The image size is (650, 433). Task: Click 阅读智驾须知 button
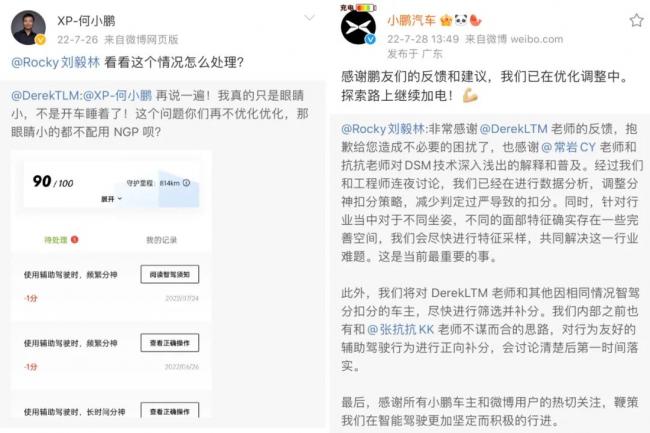point(170,274)
